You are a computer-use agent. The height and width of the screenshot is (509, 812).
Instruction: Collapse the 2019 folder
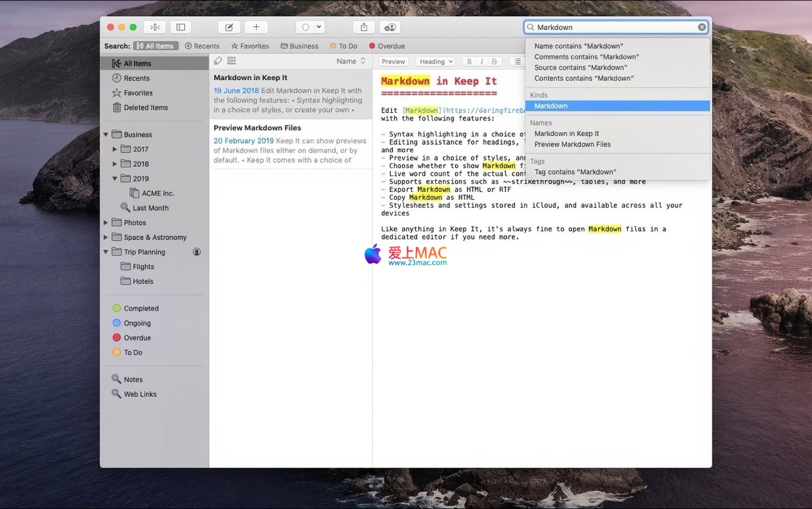click(115, 179)
